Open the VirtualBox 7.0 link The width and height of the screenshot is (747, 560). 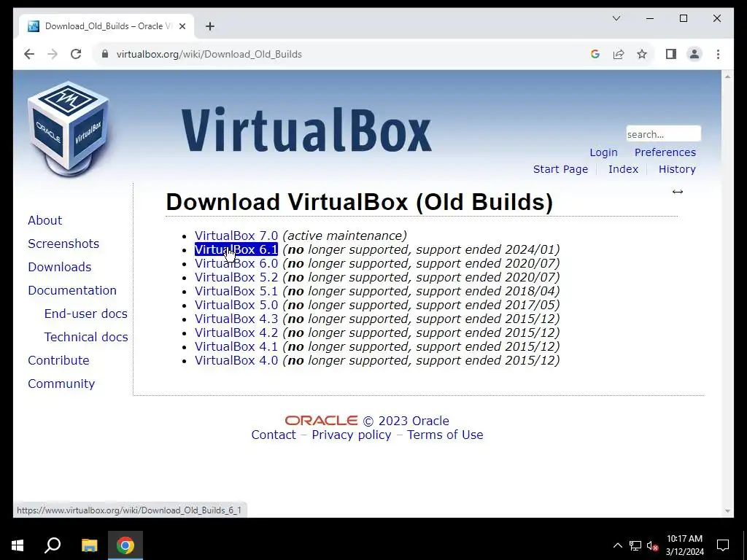(236, 236)
